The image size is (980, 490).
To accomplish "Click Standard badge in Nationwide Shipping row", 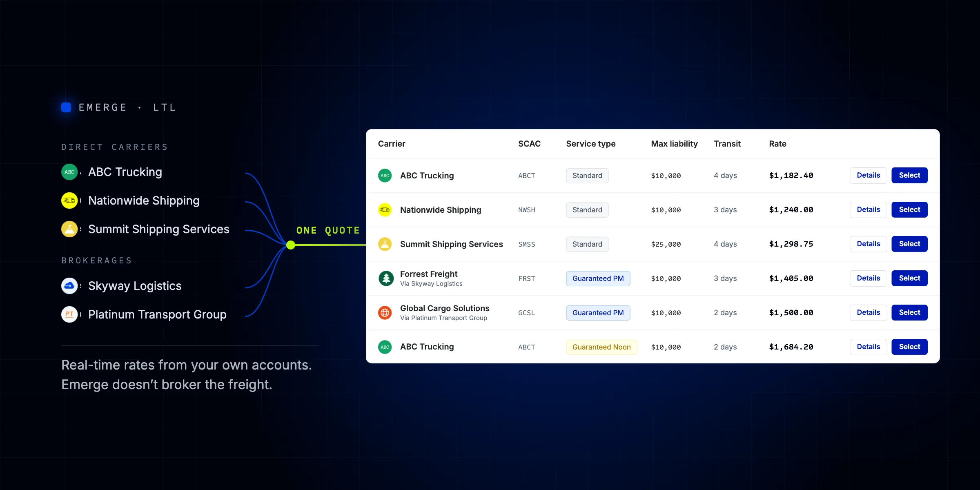I will point(587,210).
